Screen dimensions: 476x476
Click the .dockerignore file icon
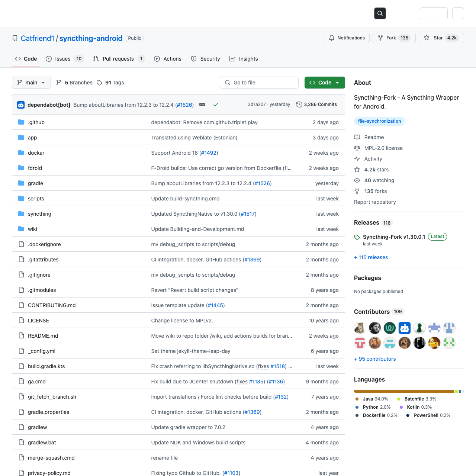21,244
